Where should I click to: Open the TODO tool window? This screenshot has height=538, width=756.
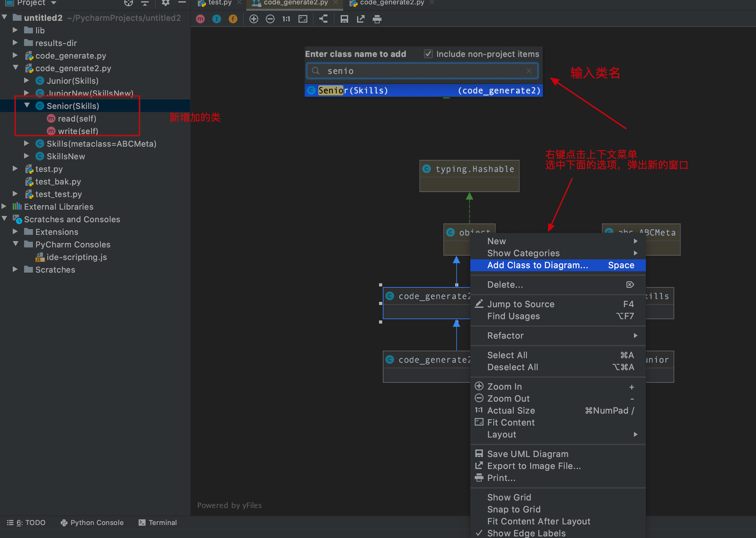26,522
